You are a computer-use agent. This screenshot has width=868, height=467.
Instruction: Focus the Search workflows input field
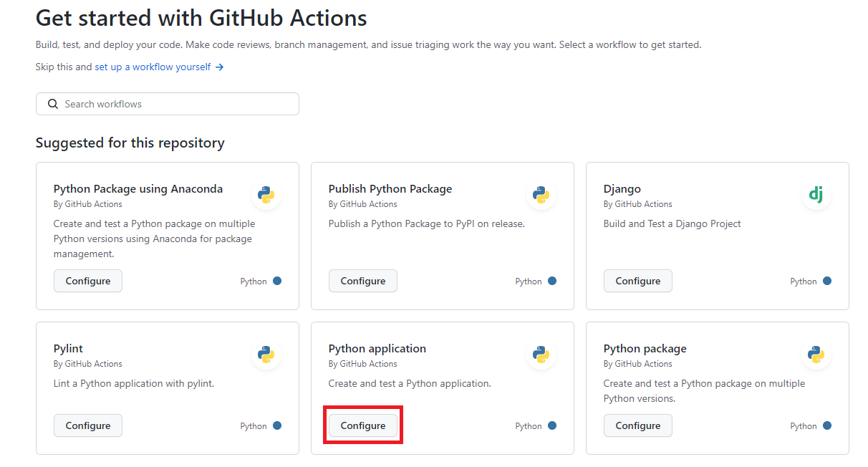[168, 104]
